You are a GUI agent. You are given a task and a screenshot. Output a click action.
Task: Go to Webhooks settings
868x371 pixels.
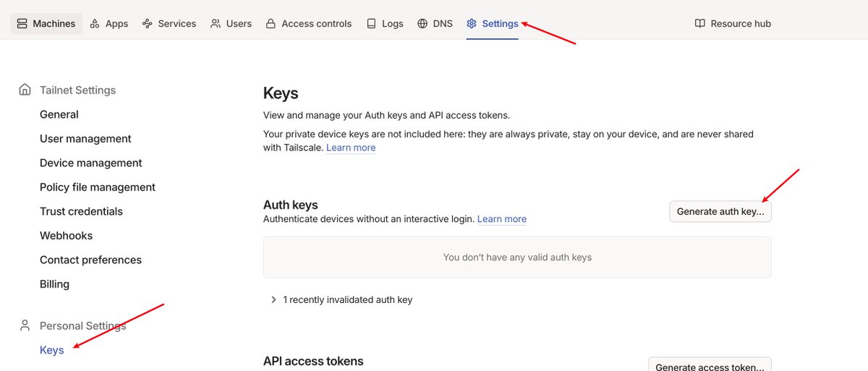point(66,236)
